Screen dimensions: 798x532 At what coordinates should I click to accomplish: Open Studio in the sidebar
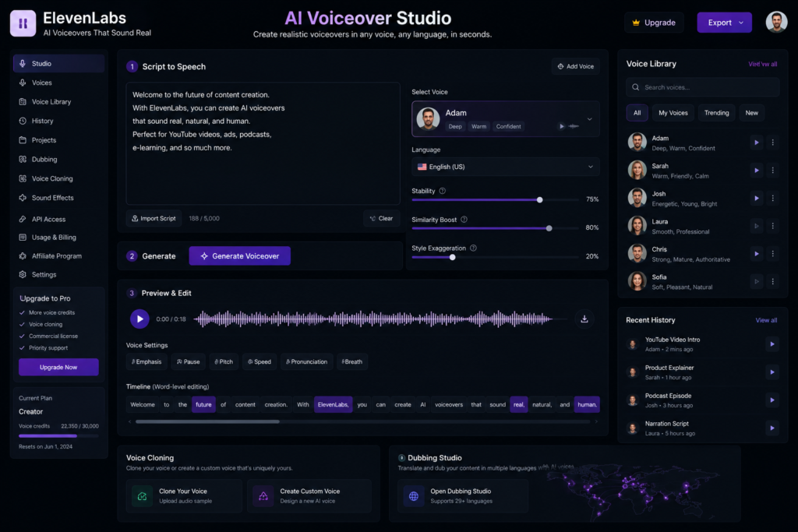(x=58, y=64)
